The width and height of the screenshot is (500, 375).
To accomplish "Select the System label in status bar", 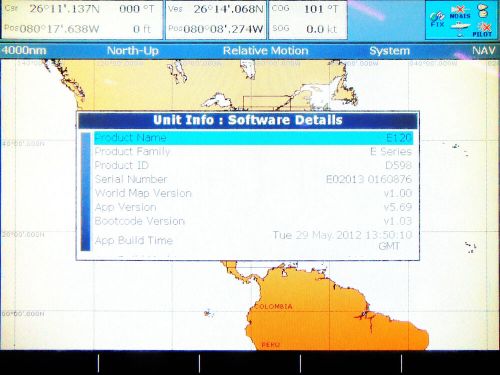I will [x=389, y=51].
